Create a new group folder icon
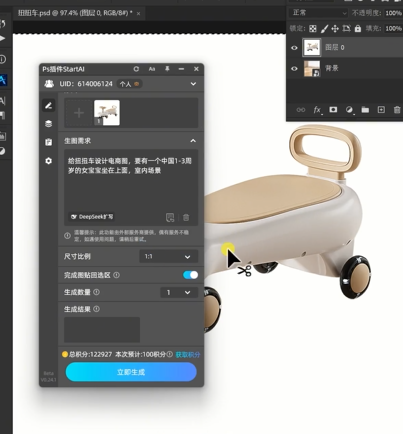 tap(365, 110)
